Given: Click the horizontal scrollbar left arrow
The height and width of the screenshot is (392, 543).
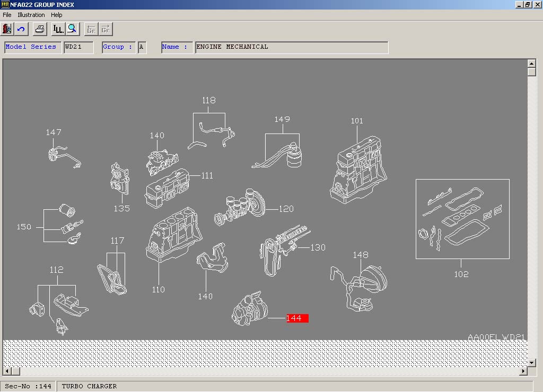Looking at the screenshot, I should (7, 371).
